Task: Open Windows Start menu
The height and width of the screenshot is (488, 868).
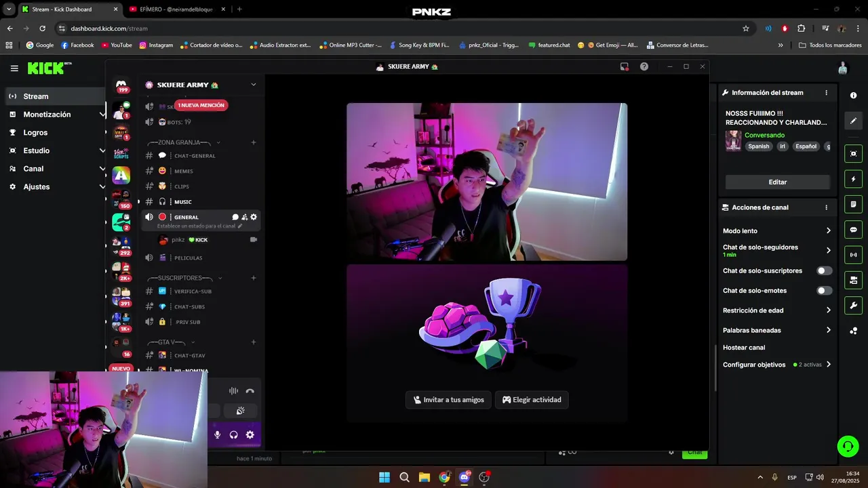Action: (x=384, y=477)
